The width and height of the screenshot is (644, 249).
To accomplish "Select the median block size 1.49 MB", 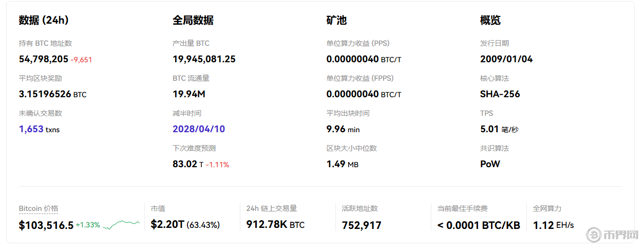I will (342, 164).
